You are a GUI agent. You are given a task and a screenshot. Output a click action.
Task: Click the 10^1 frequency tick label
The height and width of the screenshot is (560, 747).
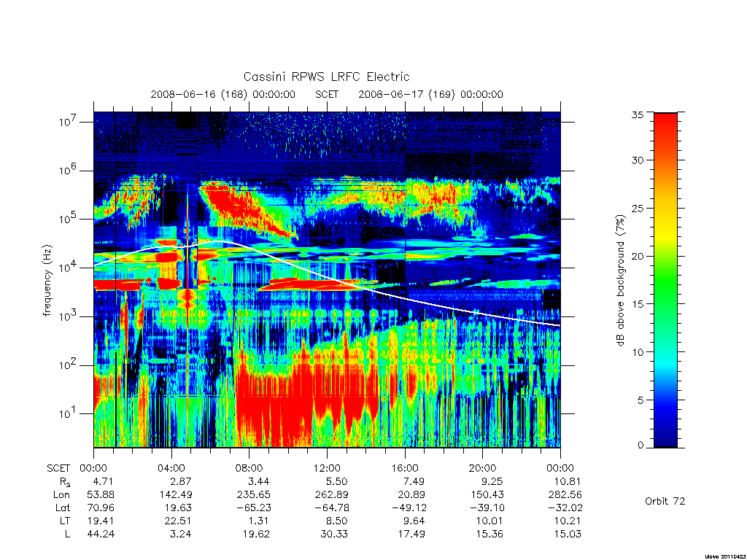(68, 413)
